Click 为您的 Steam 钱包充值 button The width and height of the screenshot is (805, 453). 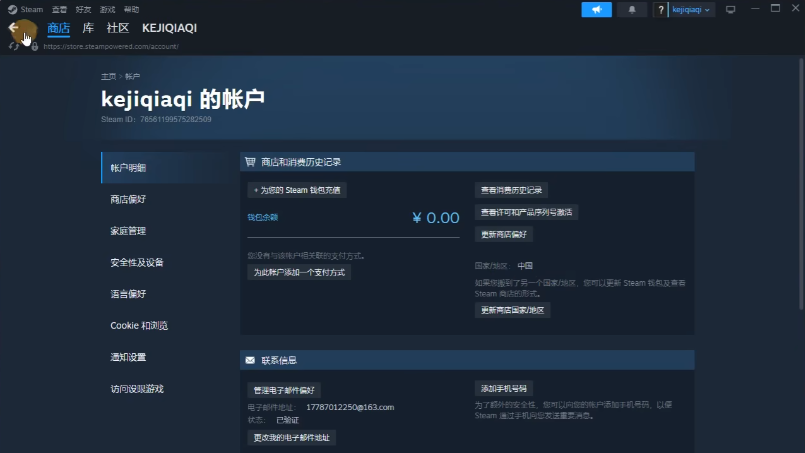297,190
